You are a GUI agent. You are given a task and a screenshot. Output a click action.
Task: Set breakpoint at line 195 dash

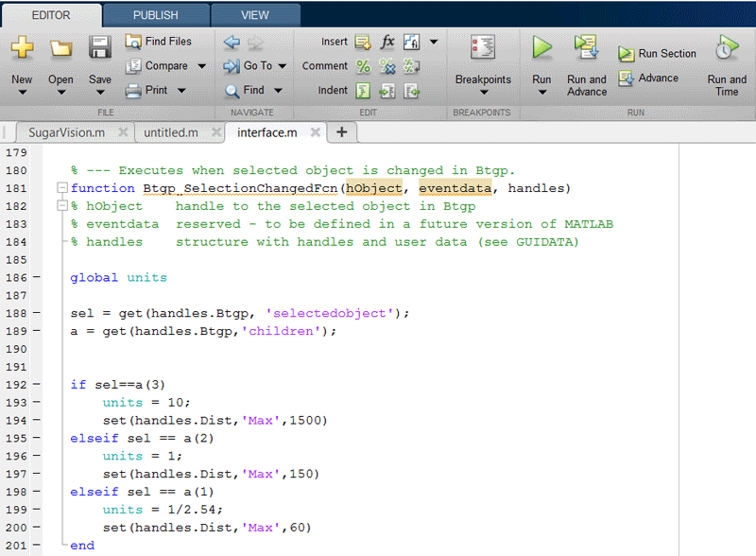(x=37, y=438)
